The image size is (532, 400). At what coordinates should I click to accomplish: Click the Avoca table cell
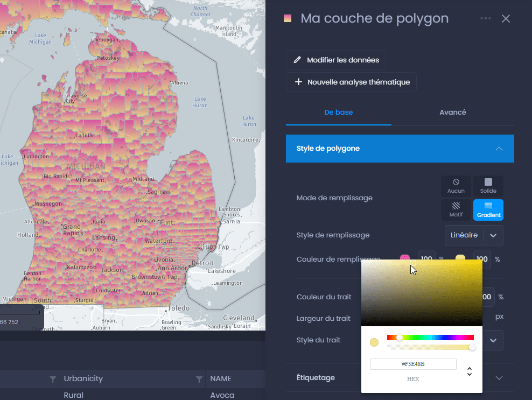tap(222, 395)
